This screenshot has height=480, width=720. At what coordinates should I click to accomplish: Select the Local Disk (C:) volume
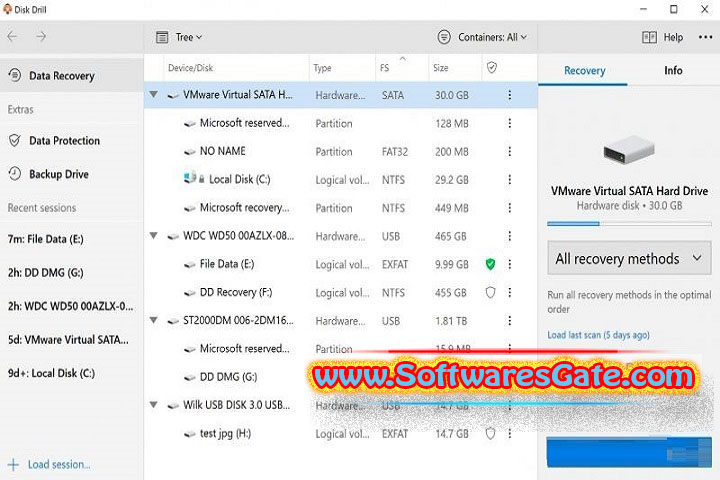coord(340,180)
